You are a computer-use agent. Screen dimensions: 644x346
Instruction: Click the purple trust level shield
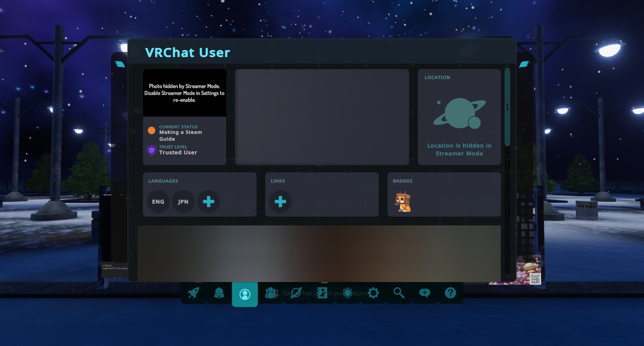pyautogui.click(x=152, y=150)
